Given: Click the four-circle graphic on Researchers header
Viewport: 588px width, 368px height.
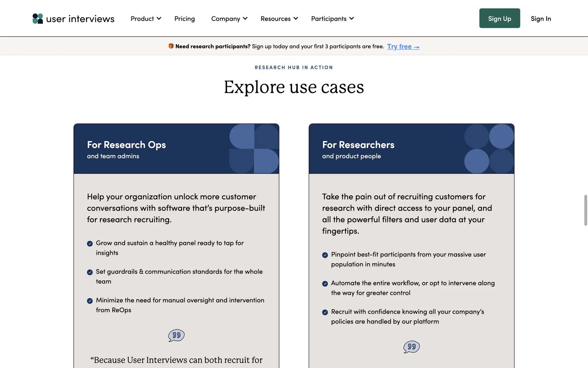Looking at the screenshot, I should [489, 149].
